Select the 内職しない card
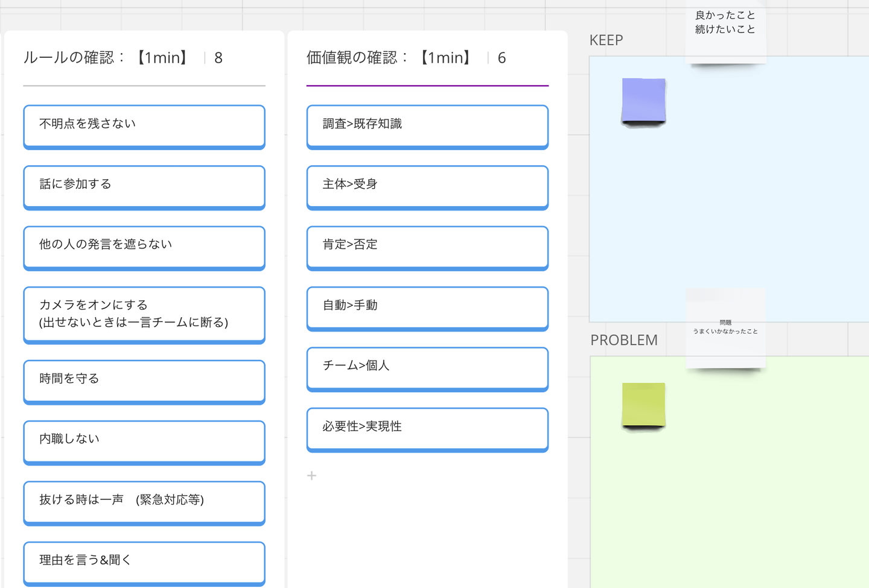This screenshot has height=588, width=869. click(144, 440)
